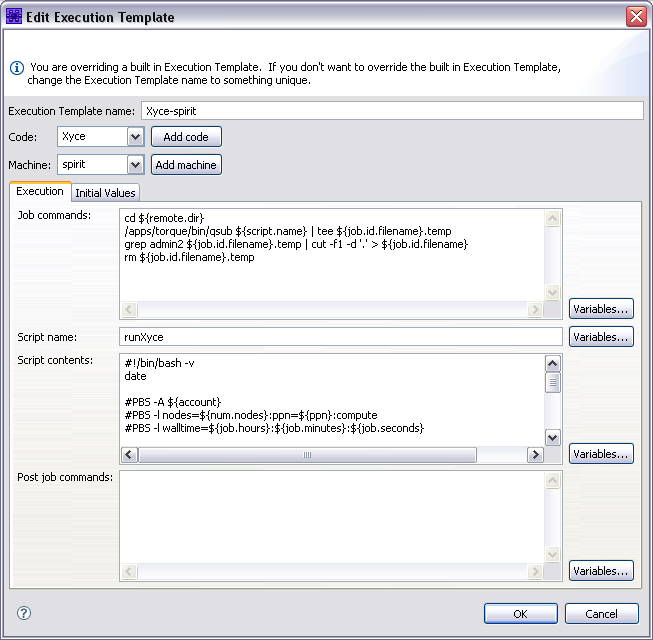
Task: Click Script contents scroll down arrow
Action: (x=553, y=438)
